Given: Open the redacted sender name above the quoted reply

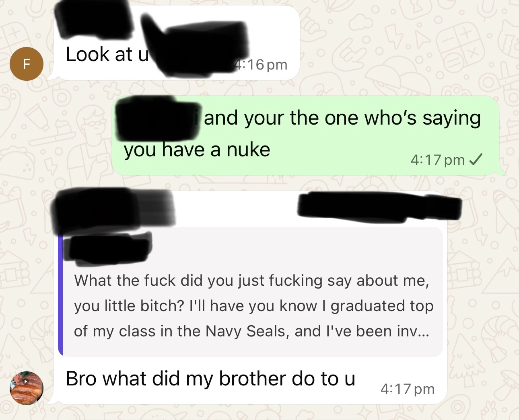Looking at the screenshot, I should click(113, 210).
